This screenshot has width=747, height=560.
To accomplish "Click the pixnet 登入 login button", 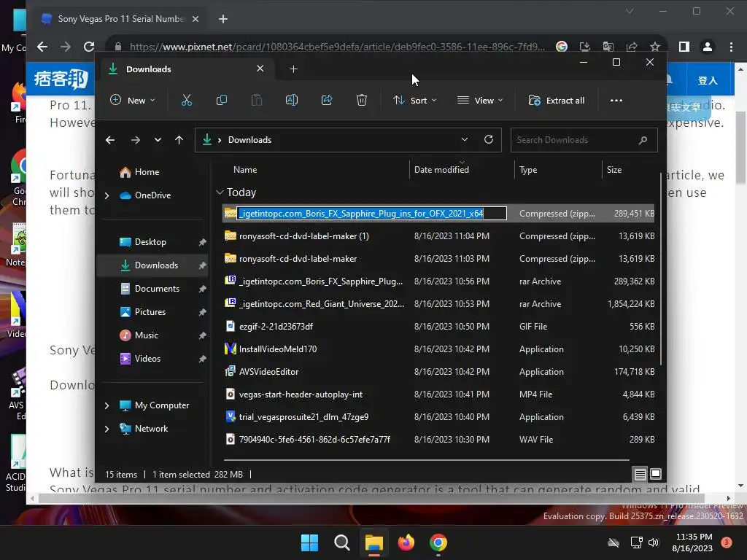I will (708, 80).
